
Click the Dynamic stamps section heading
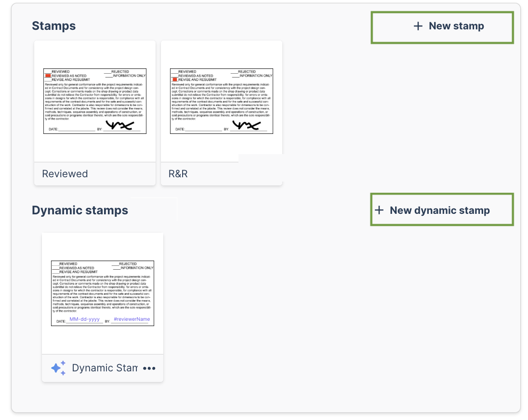tap(80, 210)
